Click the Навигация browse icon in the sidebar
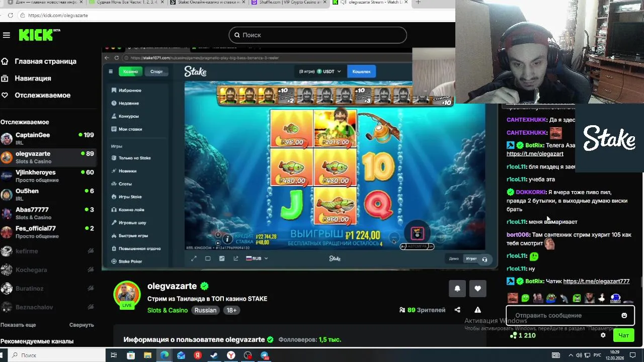 pyautogui.click(x=5, y=78)
